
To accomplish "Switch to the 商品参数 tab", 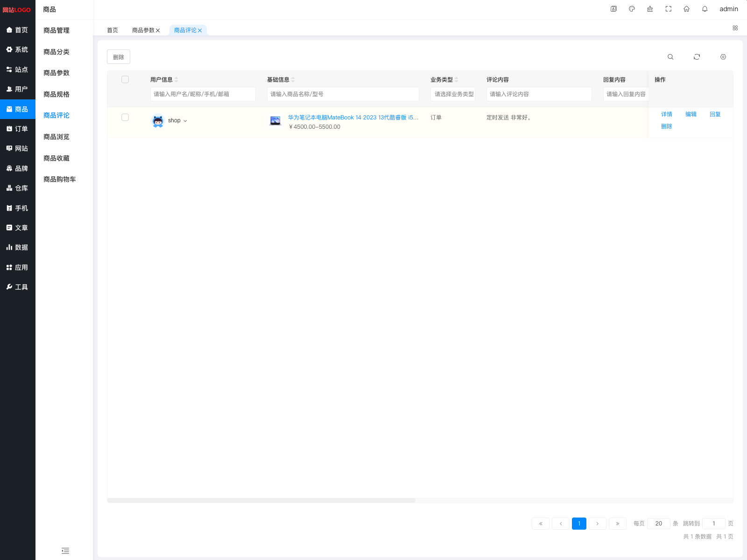I will tap(143, 30).
